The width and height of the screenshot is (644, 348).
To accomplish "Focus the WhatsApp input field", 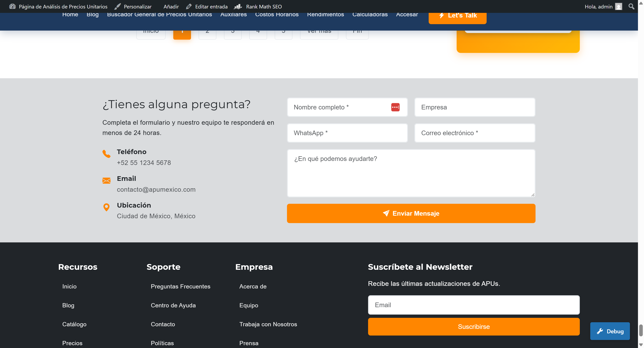I will (347, 133).
